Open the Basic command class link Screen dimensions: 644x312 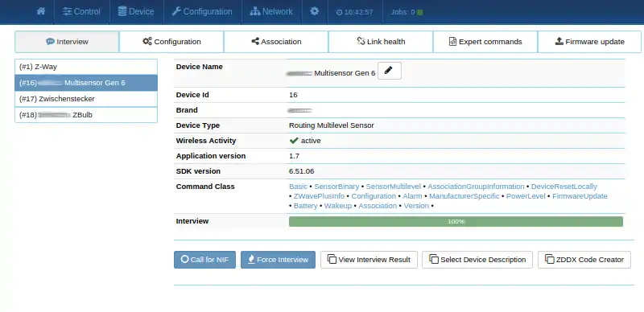coord(298,187)
